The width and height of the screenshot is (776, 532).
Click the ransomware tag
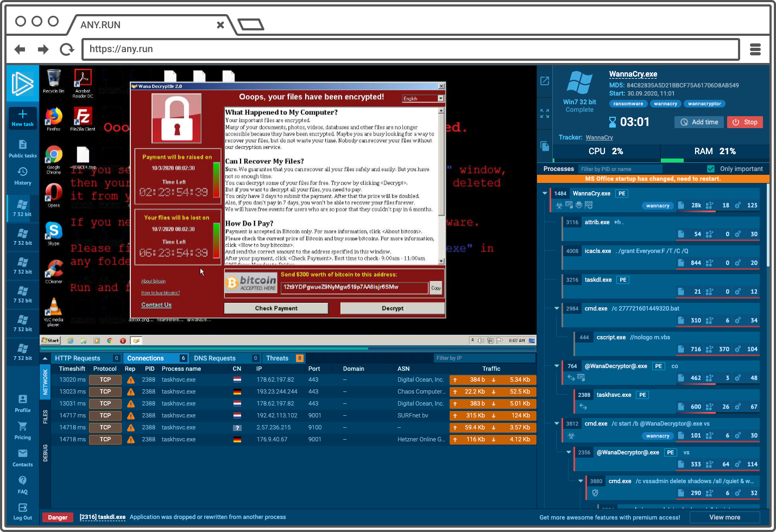[628, 104]
